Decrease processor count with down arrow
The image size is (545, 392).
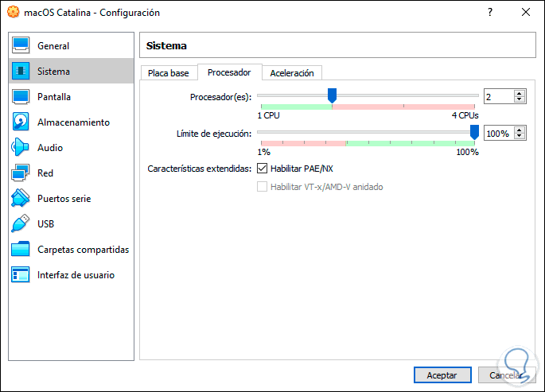coord(520,99)
